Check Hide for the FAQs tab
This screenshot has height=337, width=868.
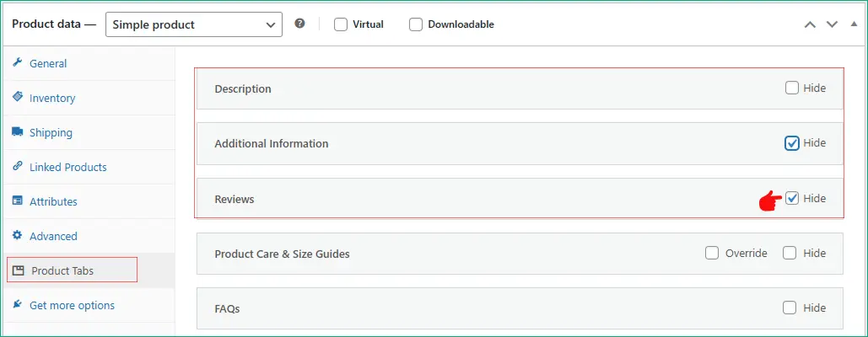(x=790, y=308)
